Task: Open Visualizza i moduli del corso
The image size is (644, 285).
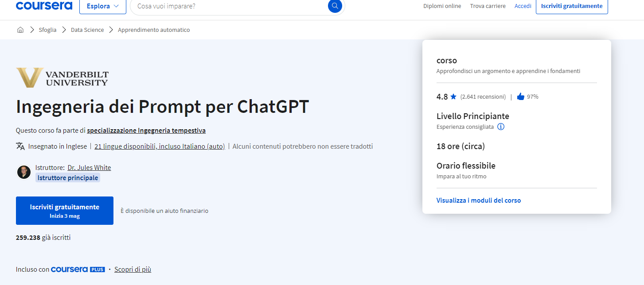Action: click(479, 200)
